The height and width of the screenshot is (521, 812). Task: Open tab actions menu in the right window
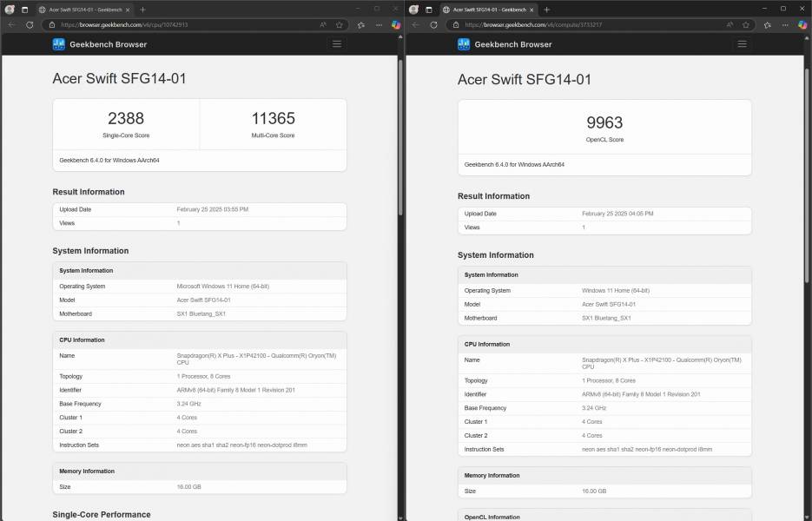point(428,10)
